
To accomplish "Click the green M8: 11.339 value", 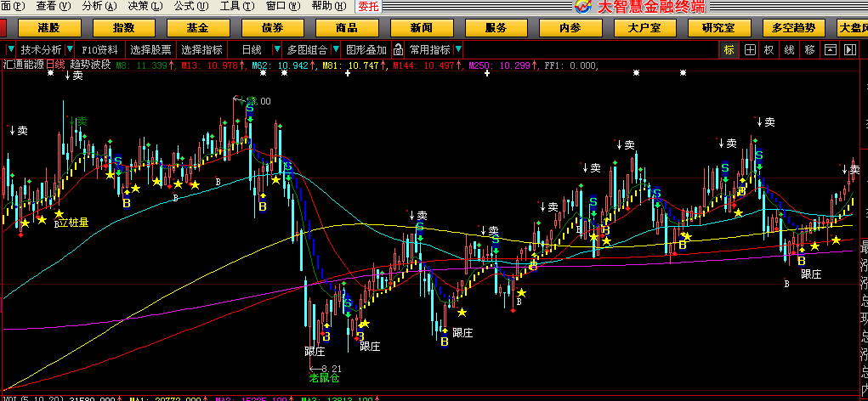I will point(145,65).
